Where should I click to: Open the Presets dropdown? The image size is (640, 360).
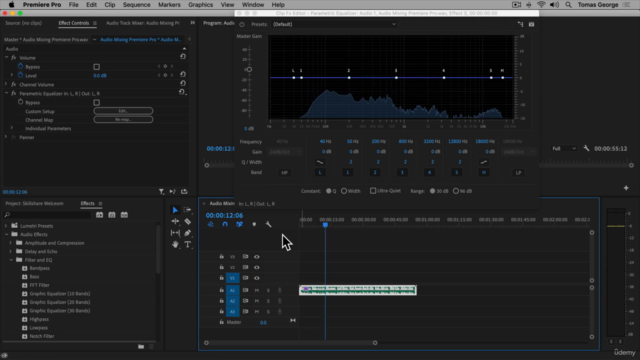pos(334,24)
